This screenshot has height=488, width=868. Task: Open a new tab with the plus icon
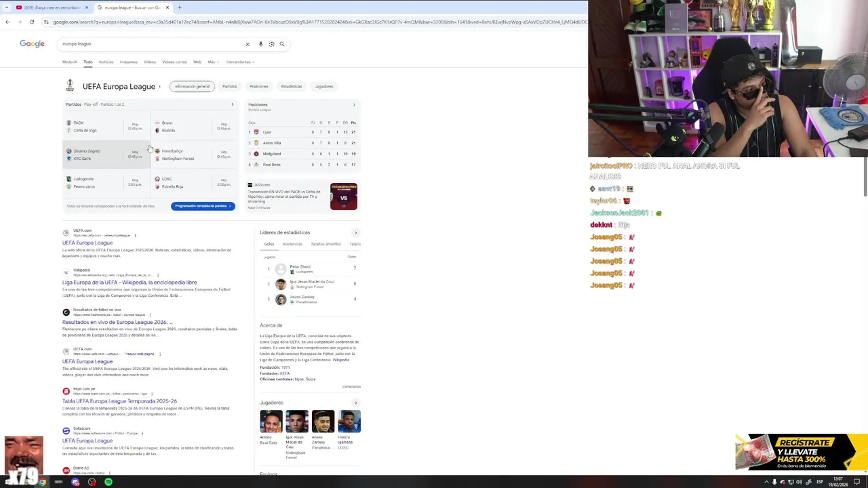click(179, 7)
